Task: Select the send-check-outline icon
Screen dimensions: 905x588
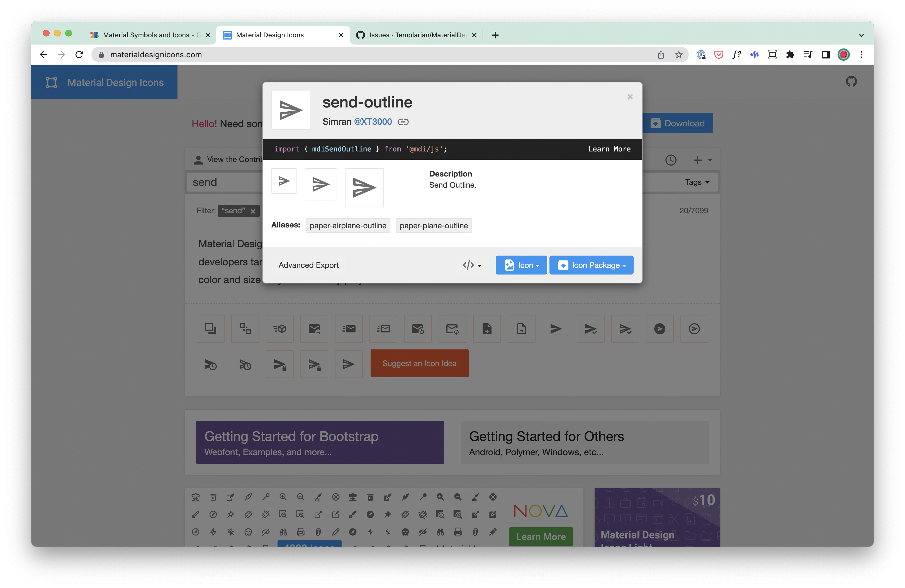Action: click(x=625, y=329)
